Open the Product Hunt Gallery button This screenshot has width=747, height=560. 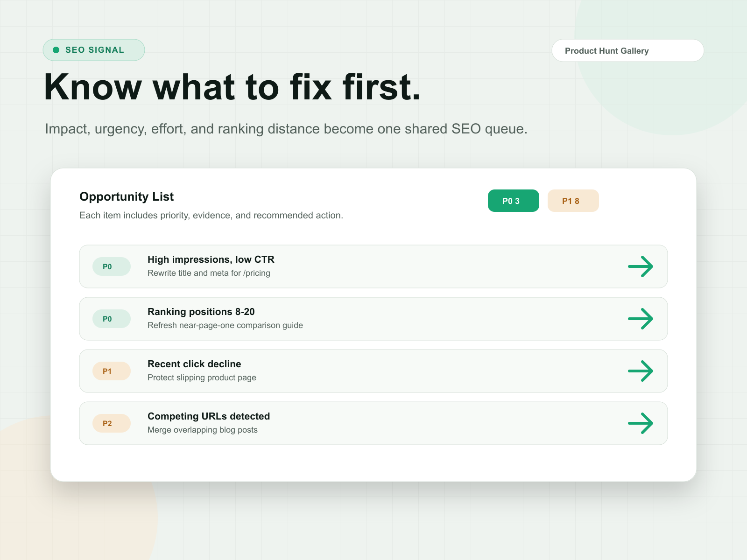click(627, 50)
